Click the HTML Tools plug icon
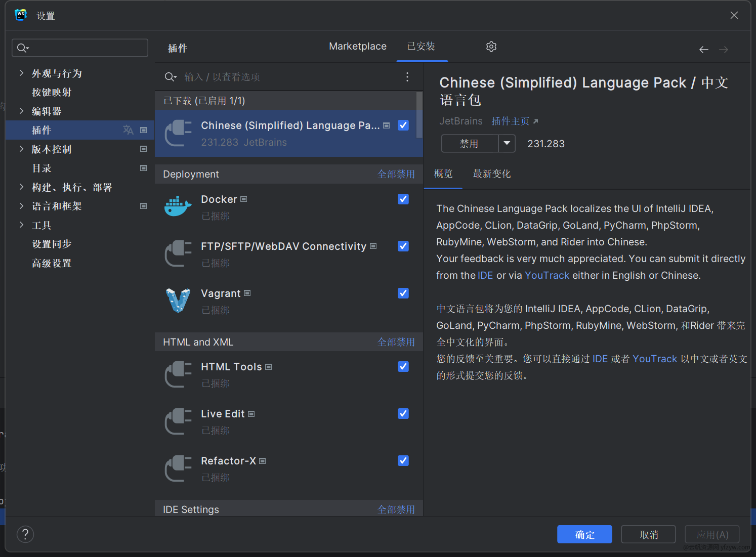756x557 pixels. 178,374
